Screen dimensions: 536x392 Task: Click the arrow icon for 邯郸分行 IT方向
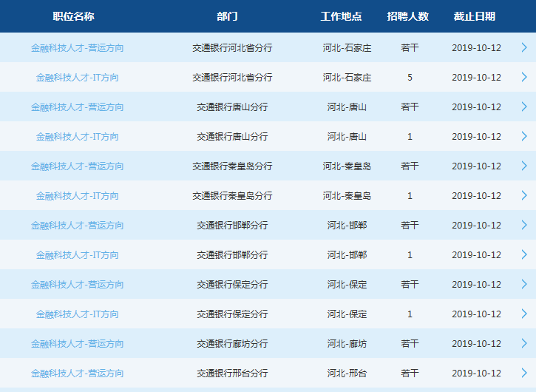click(x=524, y=254)
